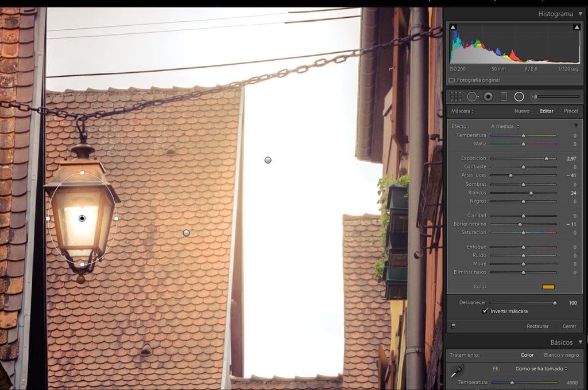This screenshot has height=390, width=588.
Task: Click the Altas luces slider handle
Action: point(510,175)
